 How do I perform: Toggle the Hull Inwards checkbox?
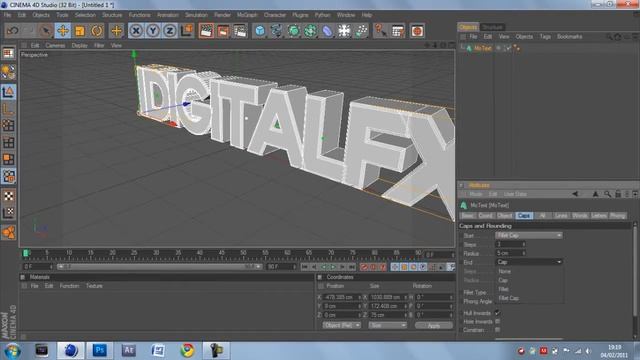coord(497,313)
